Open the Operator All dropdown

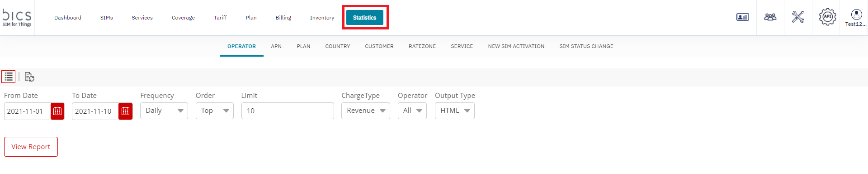[412, 111]
